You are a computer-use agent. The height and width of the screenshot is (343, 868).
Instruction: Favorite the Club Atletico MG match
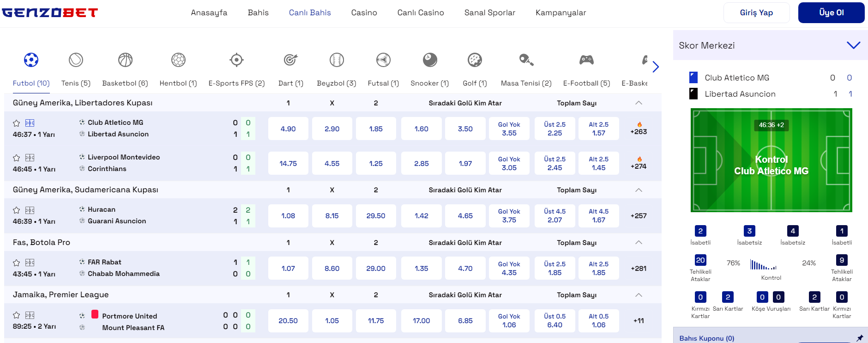click(17, 123)
